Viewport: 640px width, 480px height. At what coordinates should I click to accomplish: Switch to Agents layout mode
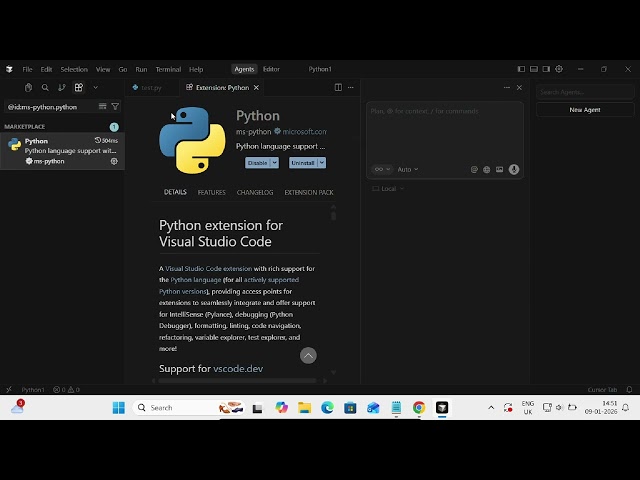pyautogui.click(x=244, y=69)
